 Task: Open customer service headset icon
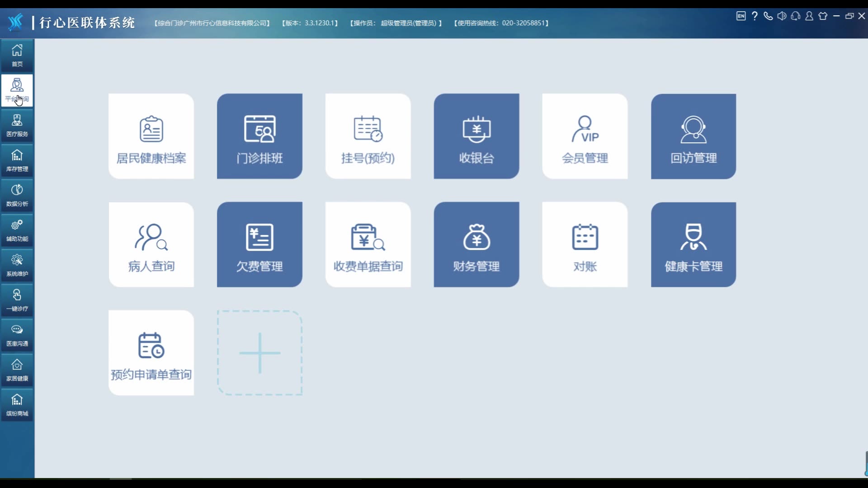coord(796,16)
